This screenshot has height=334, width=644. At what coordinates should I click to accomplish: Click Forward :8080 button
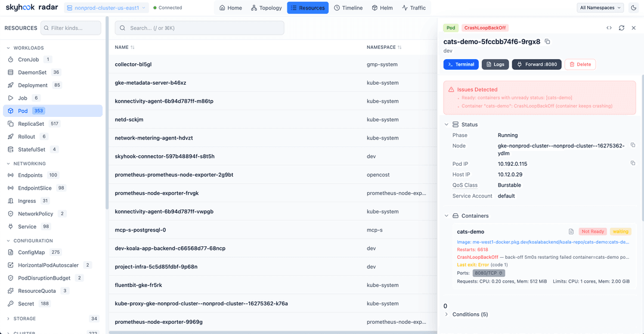click(x=537, y=64)
